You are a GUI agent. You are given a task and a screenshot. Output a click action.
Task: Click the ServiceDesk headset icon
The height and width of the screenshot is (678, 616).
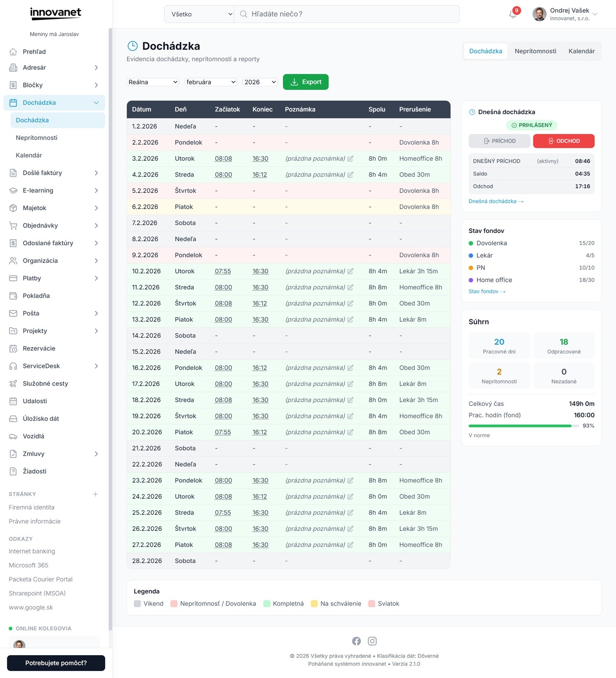pos(13,366)
